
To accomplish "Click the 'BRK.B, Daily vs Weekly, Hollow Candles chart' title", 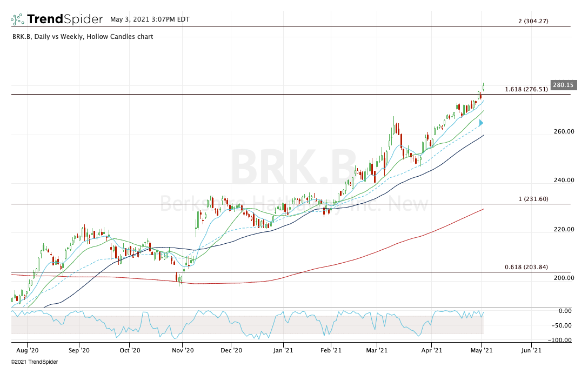I will 83,37.
